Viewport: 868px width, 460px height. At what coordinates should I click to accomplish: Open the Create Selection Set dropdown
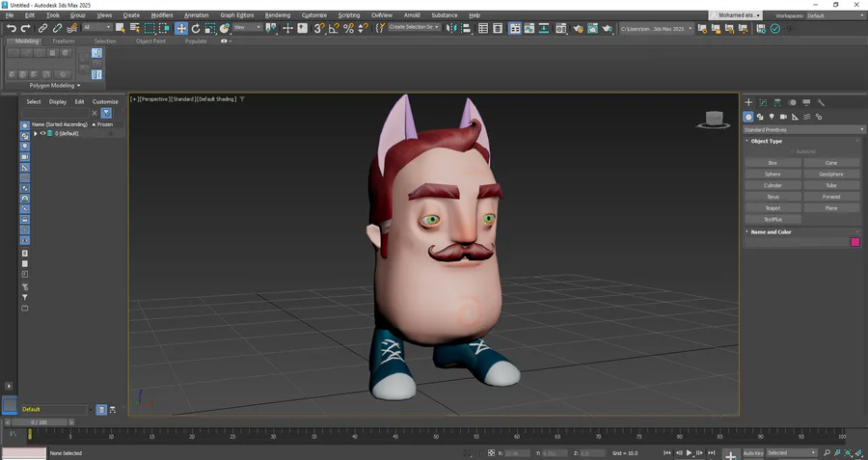pos(414,27)
